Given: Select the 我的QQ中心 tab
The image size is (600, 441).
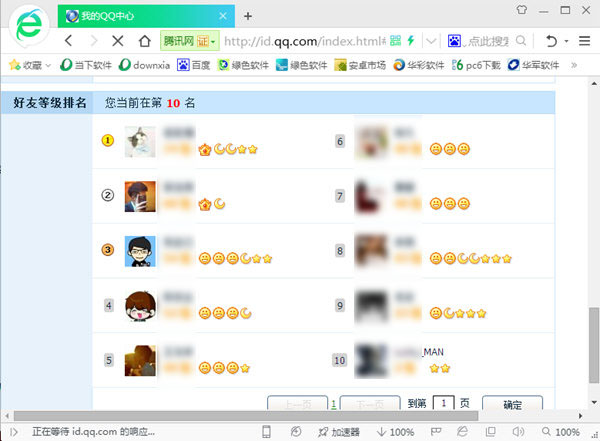Looking at the screenshot, I should click(146, 16).
